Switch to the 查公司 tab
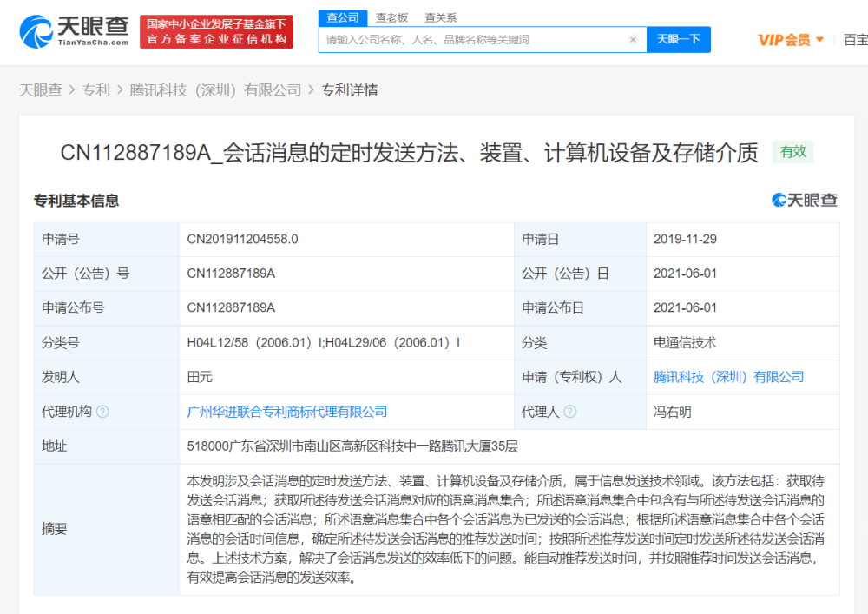Viewport: 868px width, 614px height. pos(343,17)
